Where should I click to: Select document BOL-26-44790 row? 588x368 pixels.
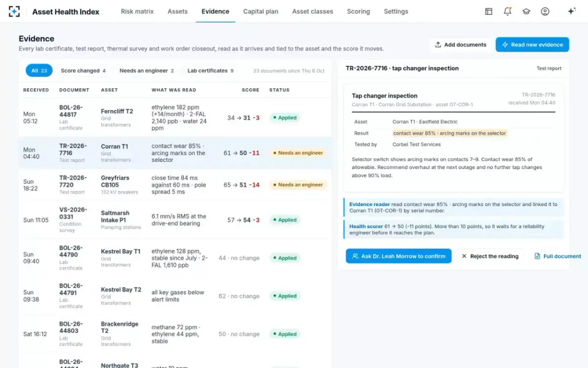pos(175,258)
